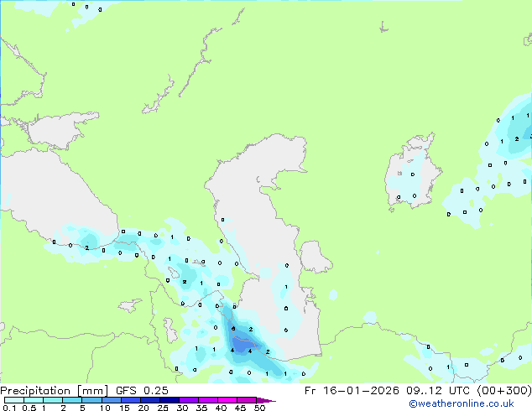Image resolution: width=532 pixels, height=411 pixels.
Task: Click the legend swatch between 20 and 25
Action: 149,400
